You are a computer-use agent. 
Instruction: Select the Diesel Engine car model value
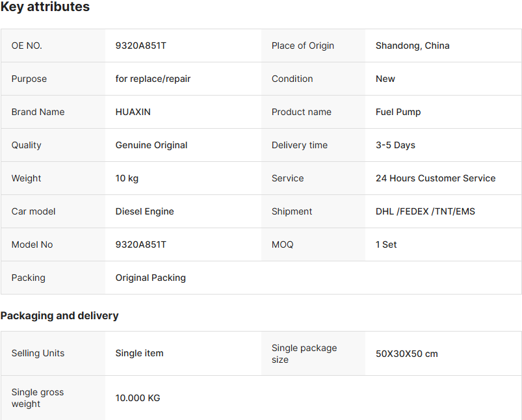144,211
